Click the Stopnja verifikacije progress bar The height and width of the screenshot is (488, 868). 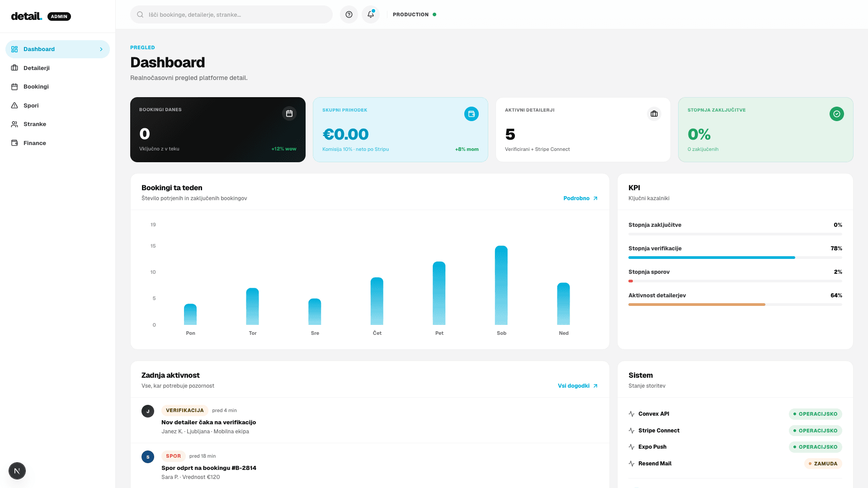click(735, 258)
